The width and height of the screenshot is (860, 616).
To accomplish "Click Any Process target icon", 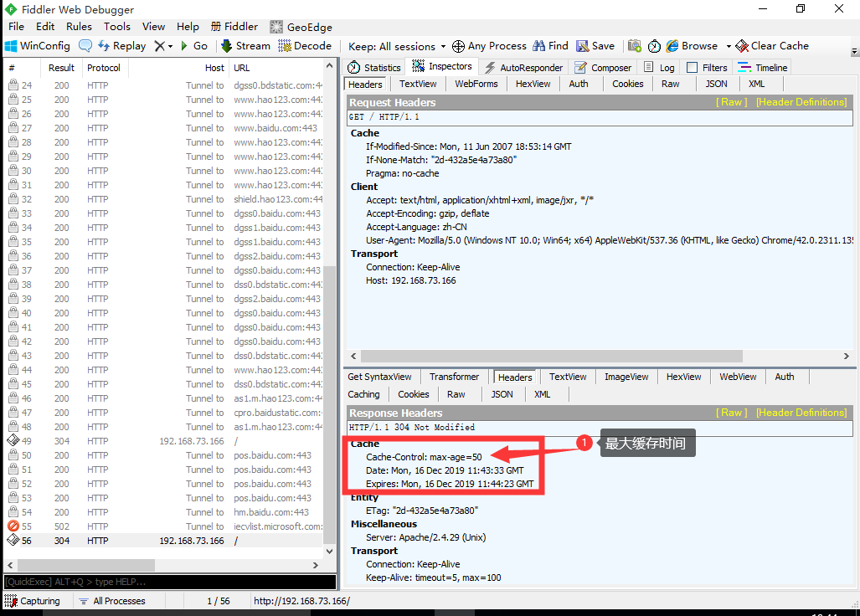I will [459, 46].
